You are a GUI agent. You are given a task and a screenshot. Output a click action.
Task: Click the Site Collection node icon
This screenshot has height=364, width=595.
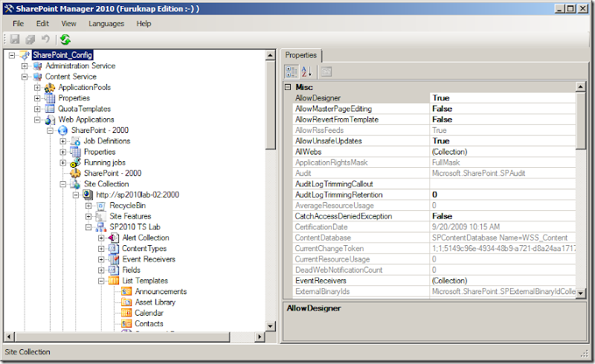pyautogui.click(x=76, y=184)
